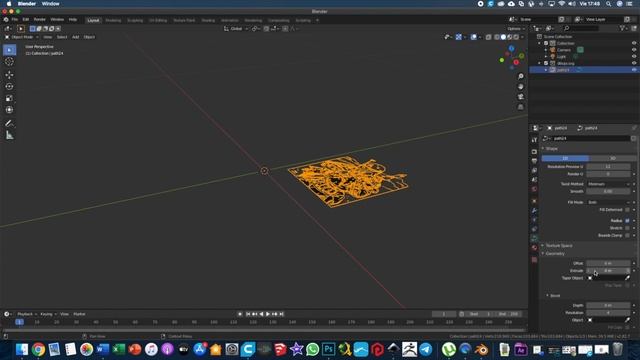Screen dimensions: 640x360
Task: Enable the Bounds Clamp checkbox
Action: point(627,236)
